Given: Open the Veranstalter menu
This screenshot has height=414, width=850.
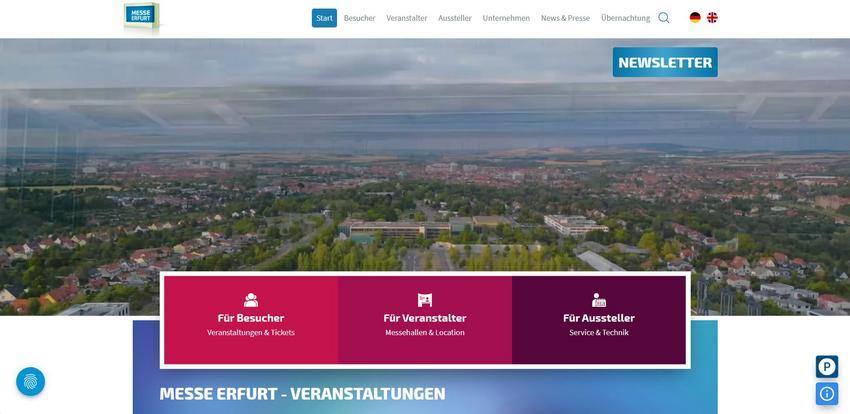Looking at the screenshot, I should [407, 18].
